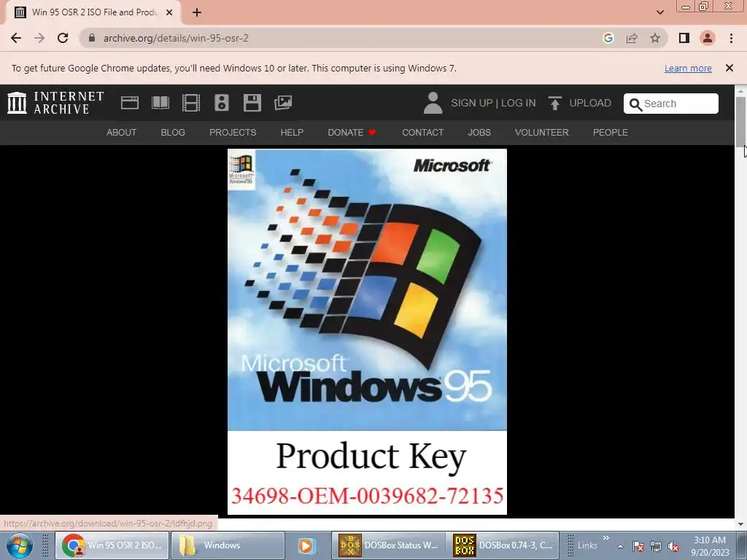This screenshot has height=560, width=747.
Task: Toggle the Chrome side panel icon
Action: (684, 38)
